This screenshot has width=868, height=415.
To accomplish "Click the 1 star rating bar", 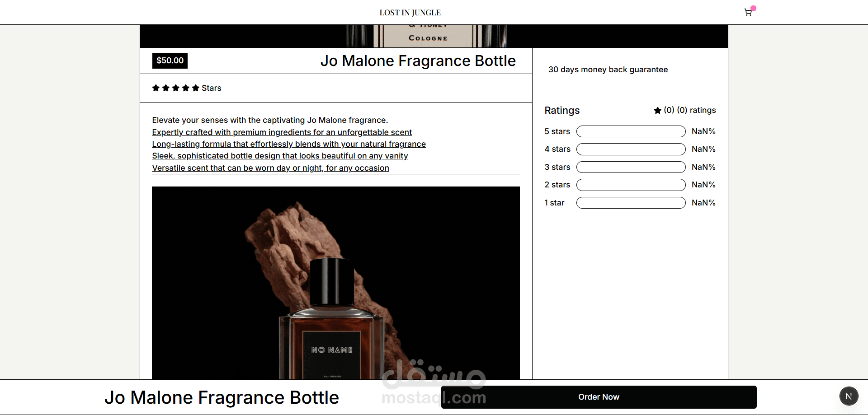I will click(631, 203).
